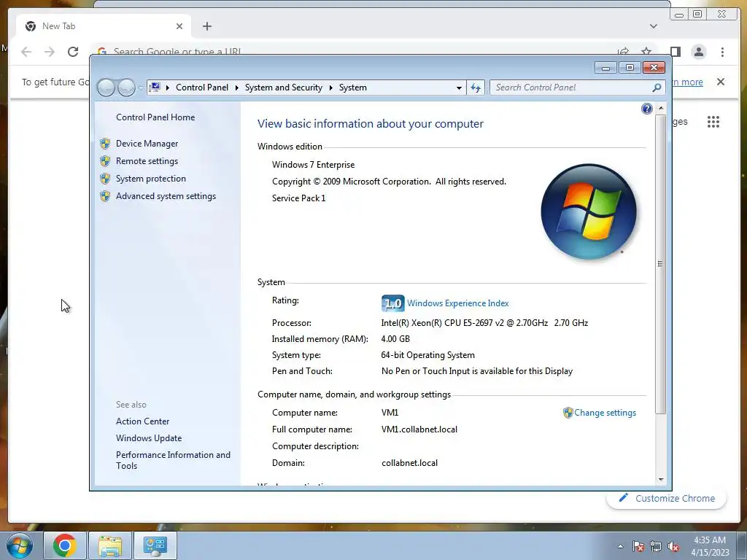Image resolution: width=747 pixels, height=560 pixels.
Task: Open the Windows Experience Index link
Action: click(x=458, y=303)
